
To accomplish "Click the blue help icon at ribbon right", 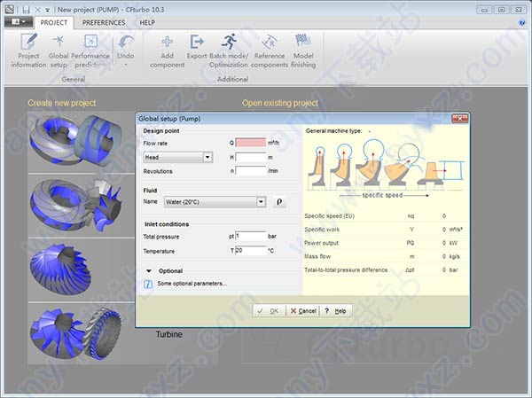I will click(522, 23).
